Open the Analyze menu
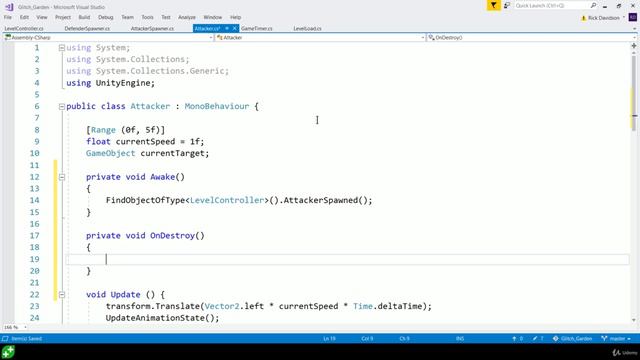This screenshot has width=640, height=360. (x=187, y=17)
